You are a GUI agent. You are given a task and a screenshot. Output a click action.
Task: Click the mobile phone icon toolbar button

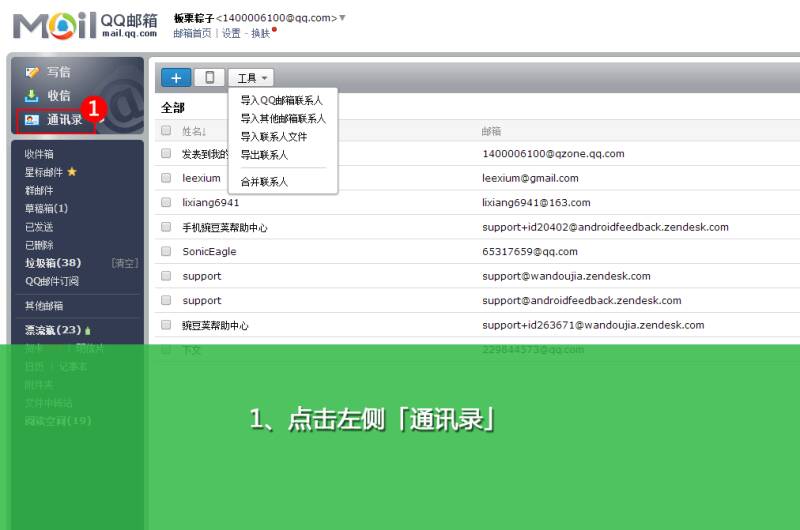point(209,78)
